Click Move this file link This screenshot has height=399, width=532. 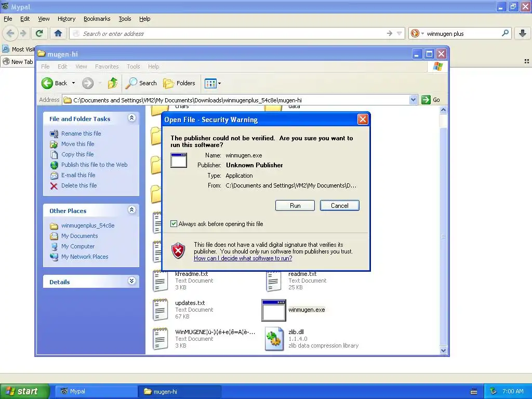pos(78,144)
